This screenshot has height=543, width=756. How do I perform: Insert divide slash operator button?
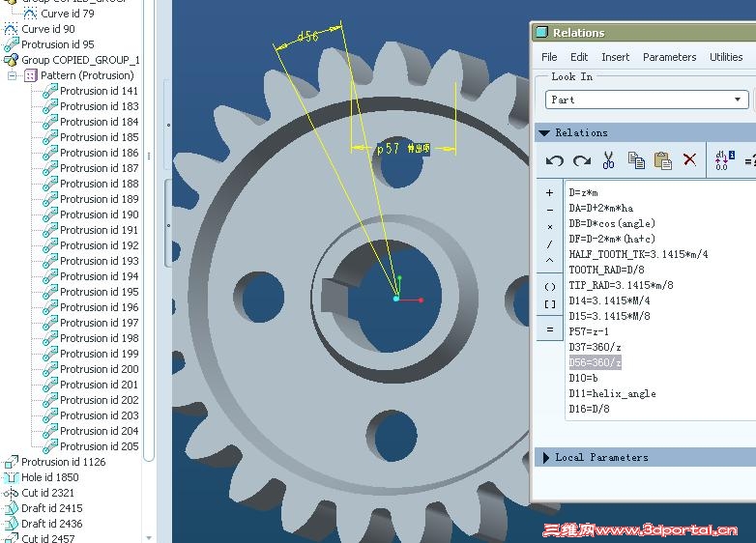(x=550, y=244)
